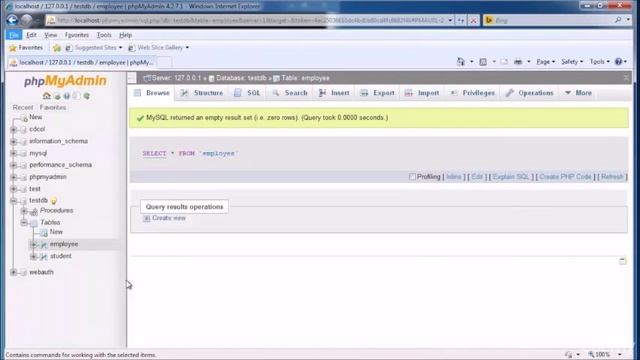Click the Add to Favorites bar icon
This screenshot has width=640, height=360.
(57, 48)
